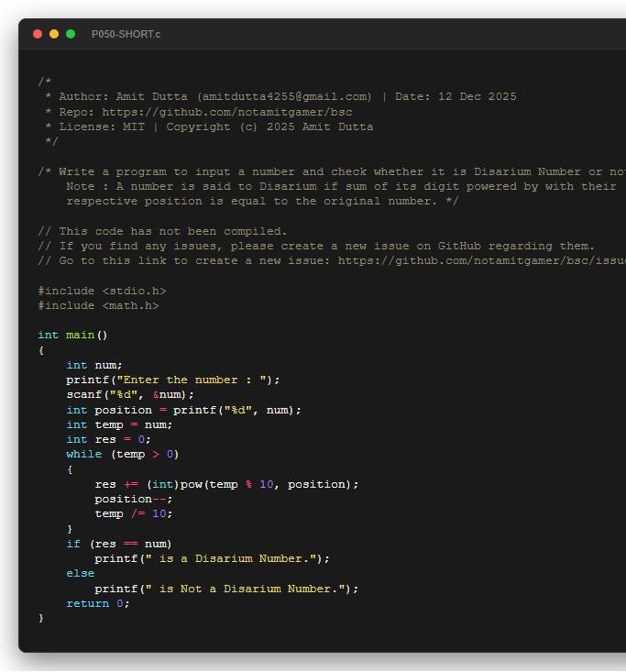This screenshot has width=626, height=672.
Task: Click the yellow minimize window dot
Action: pos(54,34)
